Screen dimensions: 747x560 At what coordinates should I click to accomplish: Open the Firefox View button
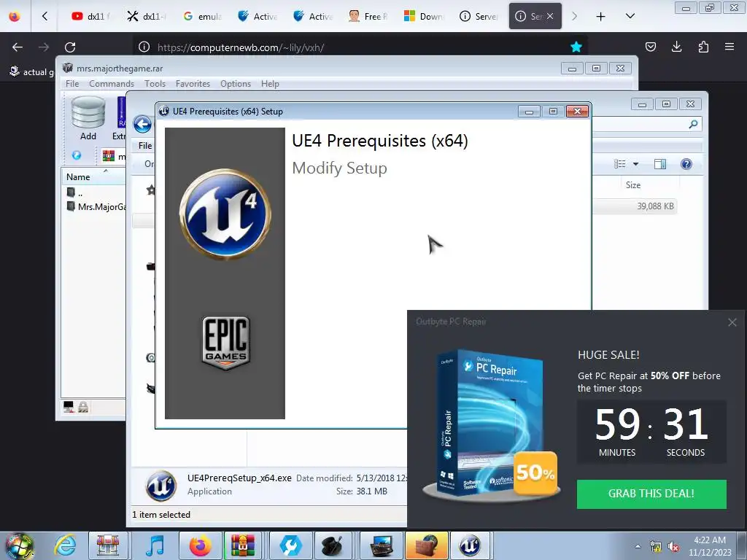(x=15, y=16)
